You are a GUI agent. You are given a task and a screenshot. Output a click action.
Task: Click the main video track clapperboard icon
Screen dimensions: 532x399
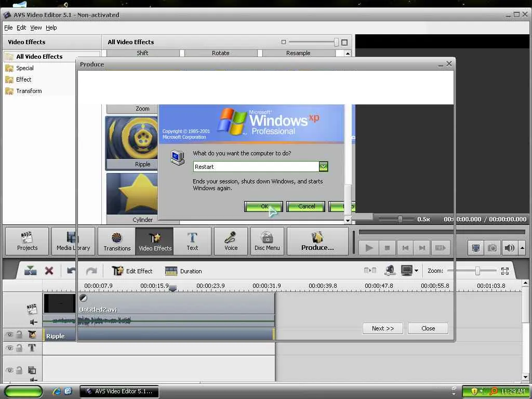pyautogui.click(x=32, y=309)
